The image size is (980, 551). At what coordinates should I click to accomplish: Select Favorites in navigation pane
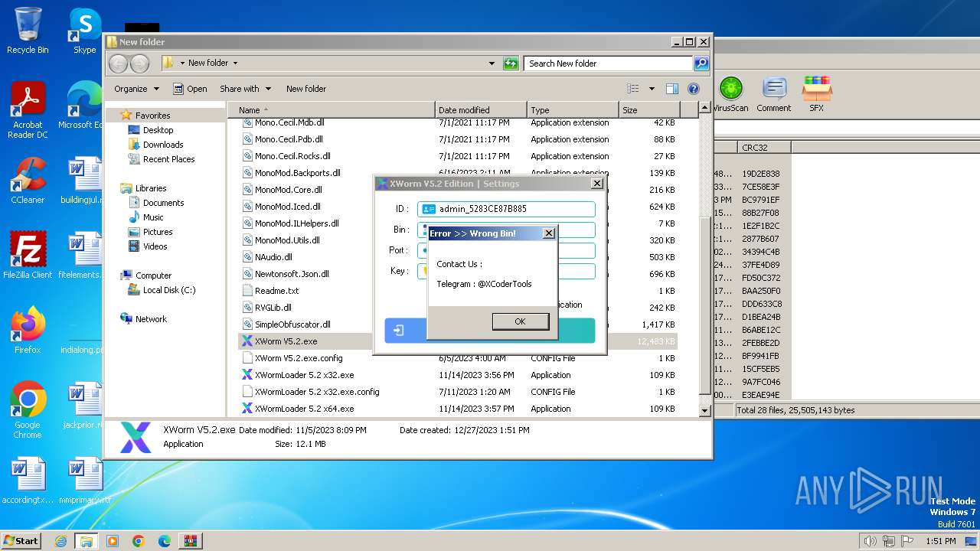pos(152,116)
